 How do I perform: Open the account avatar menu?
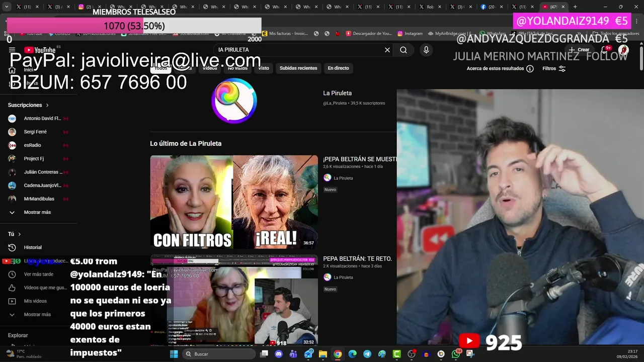tap(623, 50)
